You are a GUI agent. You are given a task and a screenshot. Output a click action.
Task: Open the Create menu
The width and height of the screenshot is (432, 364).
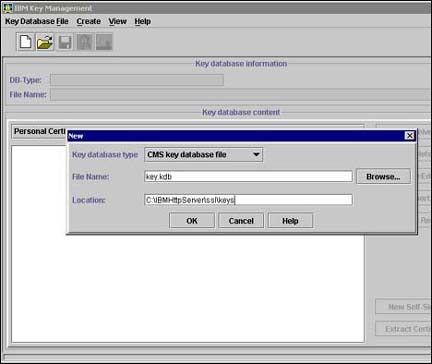pyautogui.click(x=88, y=21)
